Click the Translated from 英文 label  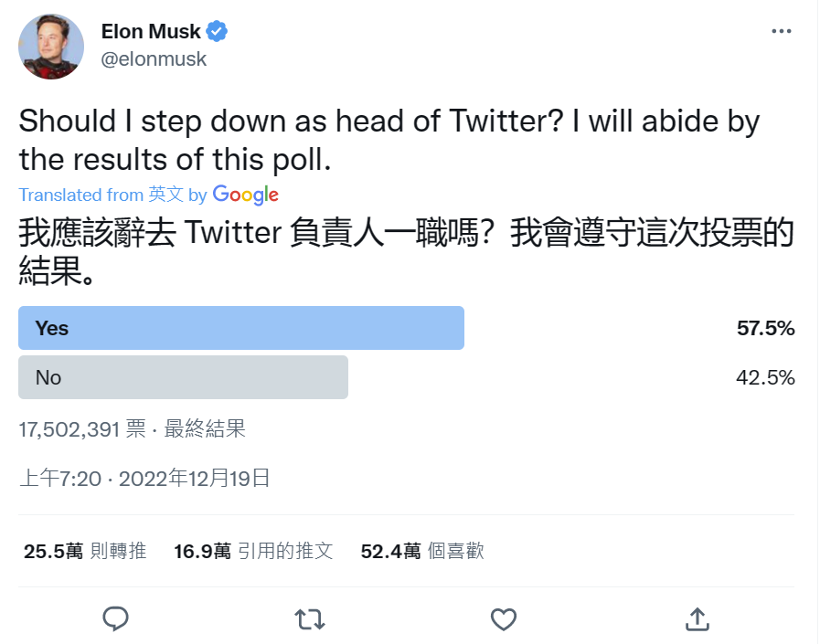point(101,195)
